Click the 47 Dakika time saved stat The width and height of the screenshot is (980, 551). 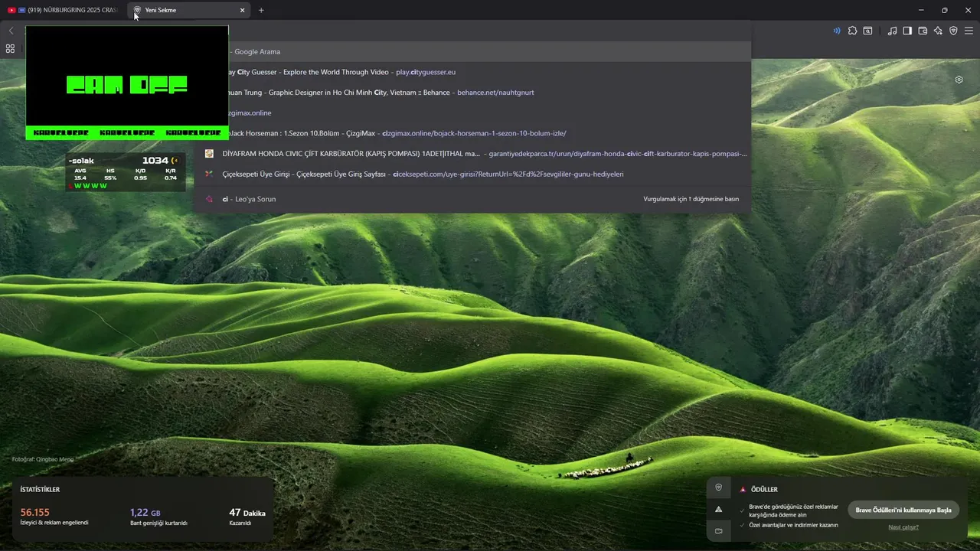click(247, 517)
